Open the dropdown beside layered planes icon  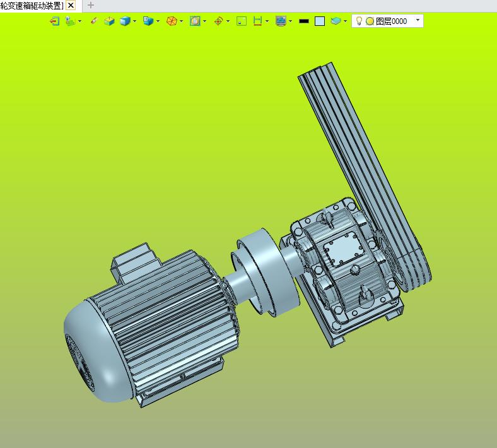[79, 21]
